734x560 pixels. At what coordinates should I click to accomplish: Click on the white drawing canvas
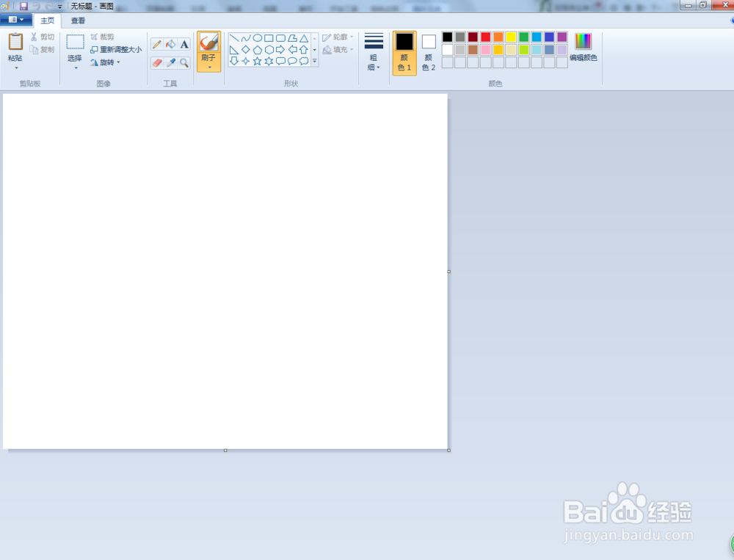[225, 271]
